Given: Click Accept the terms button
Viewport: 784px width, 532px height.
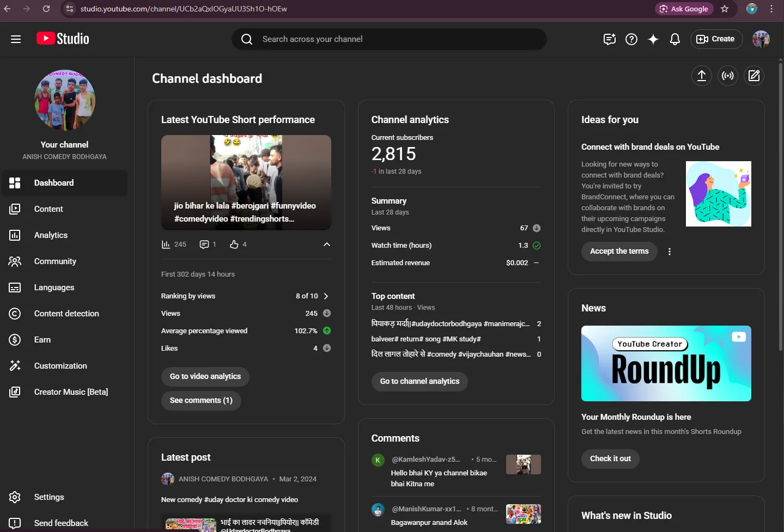Looking at the screenshot, I should tap(619, 252).
